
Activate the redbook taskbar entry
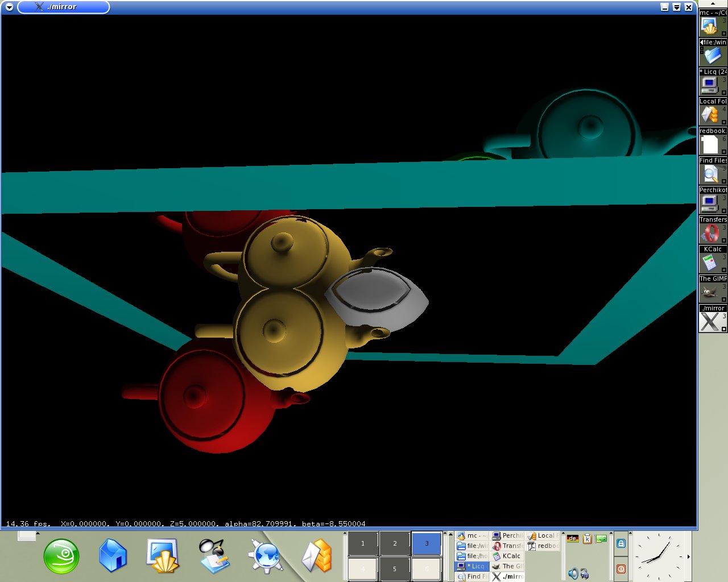coord(543,546)
